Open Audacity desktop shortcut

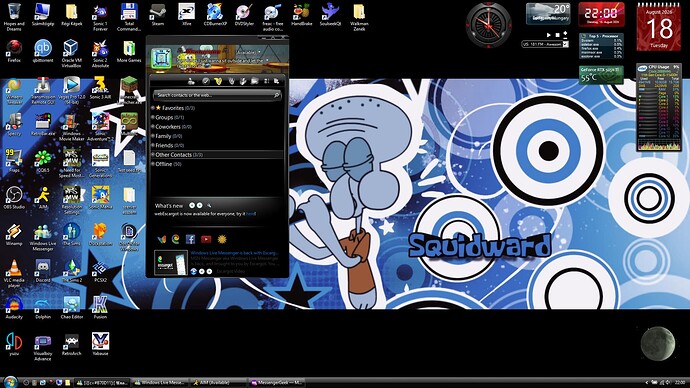(14, 307)
